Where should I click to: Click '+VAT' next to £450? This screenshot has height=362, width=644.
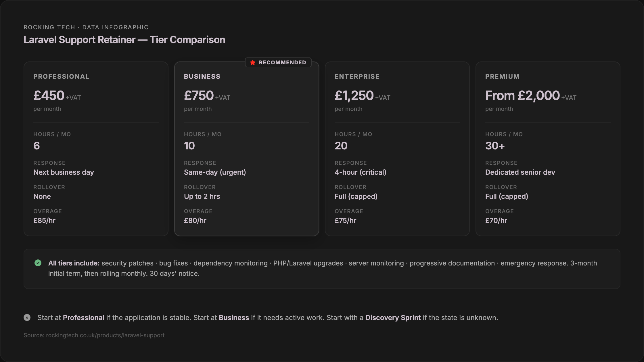coord(73,98)
